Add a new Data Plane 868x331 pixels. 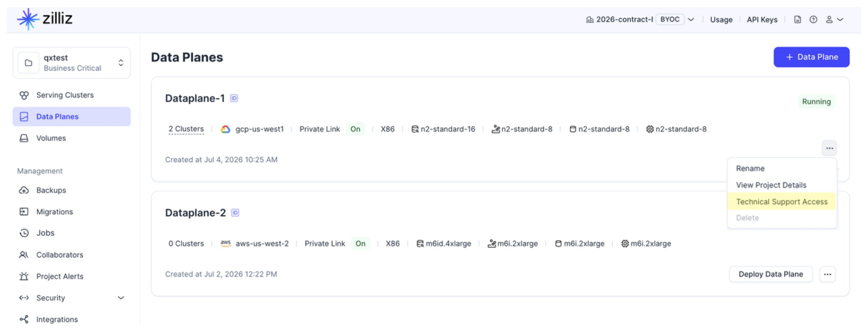(811, 57)
